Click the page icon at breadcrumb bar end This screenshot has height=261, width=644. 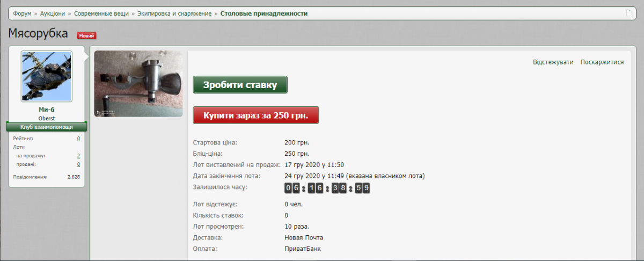point(630,13)
